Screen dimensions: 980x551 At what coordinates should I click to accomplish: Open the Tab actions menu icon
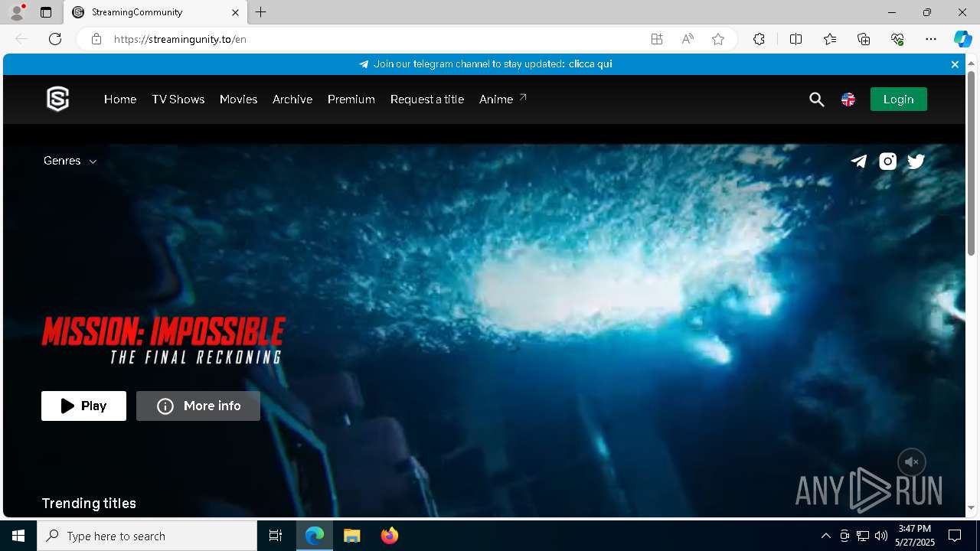tap(46, 12)
